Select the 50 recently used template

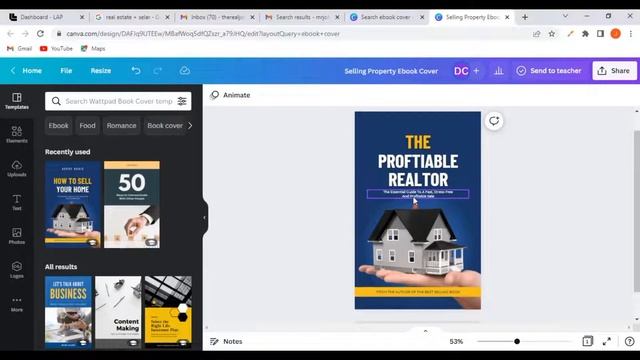click(132, 204)
